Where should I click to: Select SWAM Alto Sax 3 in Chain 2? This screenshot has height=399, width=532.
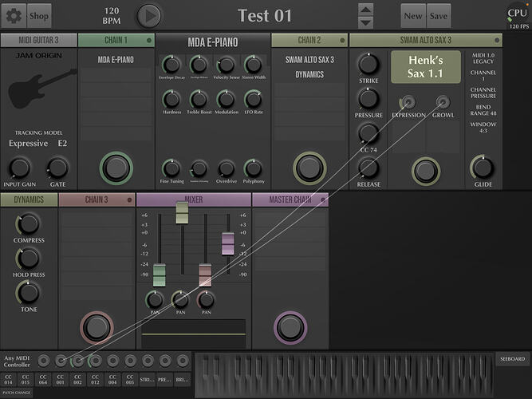pos(309,60)
